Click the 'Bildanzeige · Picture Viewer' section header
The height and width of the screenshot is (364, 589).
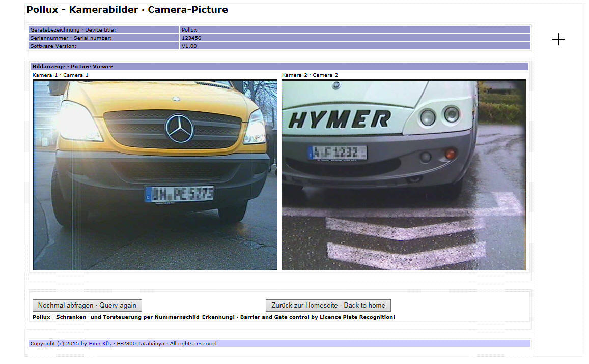pyautogui.click(x=279, y=67)
